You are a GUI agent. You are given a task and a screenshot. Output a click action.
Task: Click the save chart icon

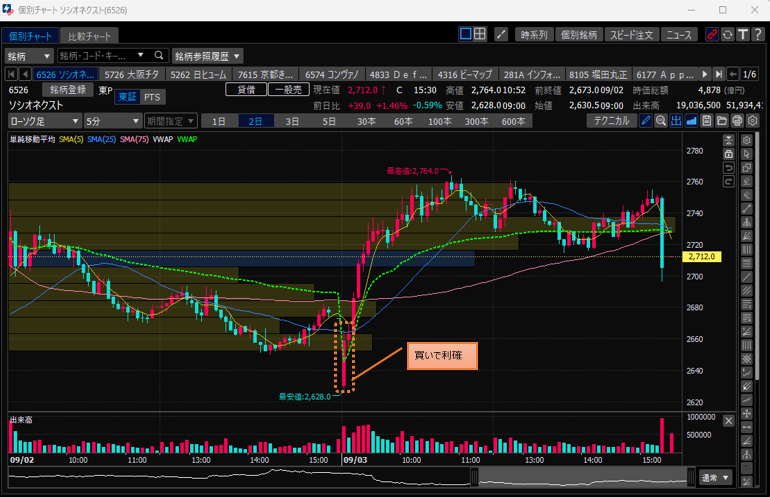click(707, 121)
